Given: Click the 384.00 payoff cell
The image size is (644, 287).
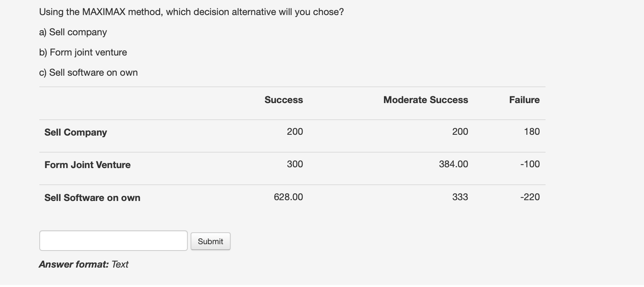Looking at the screenshot, I should click(x=453, y=164).
